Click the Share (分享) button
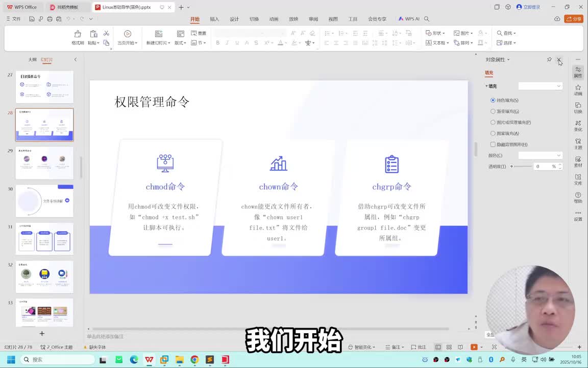Viewport: 588px width, 368px height. (574, 18)
